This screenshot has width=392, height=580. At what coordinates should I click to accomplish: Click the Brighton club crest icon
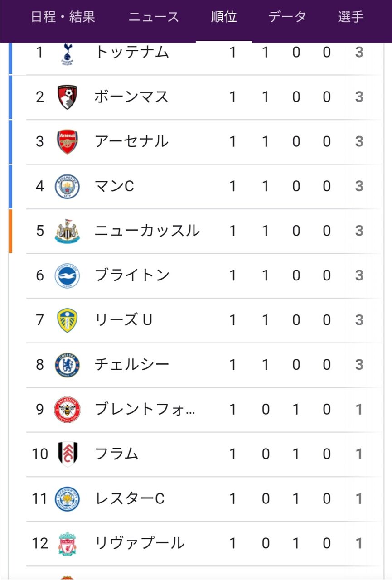(x=67, y=275)
